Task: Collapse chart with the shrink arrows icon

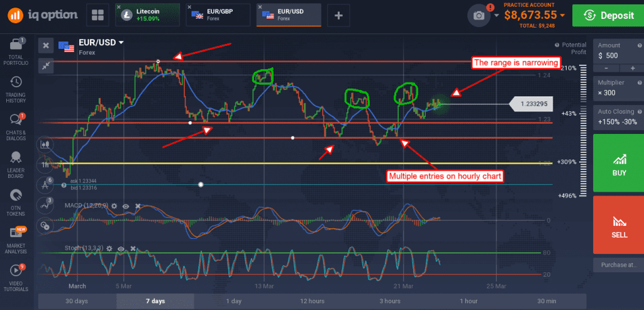Action: coord(46,65)
